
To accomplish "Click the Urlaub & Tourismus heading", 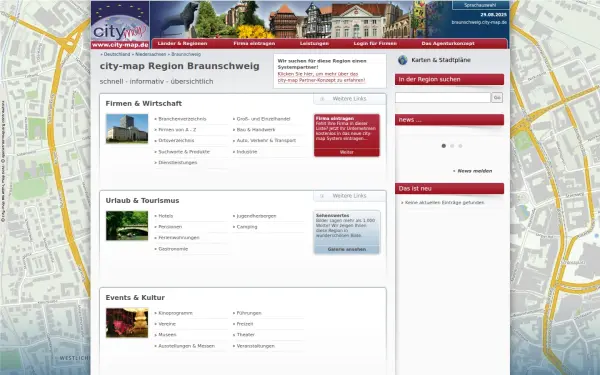I will coord(142,201).
